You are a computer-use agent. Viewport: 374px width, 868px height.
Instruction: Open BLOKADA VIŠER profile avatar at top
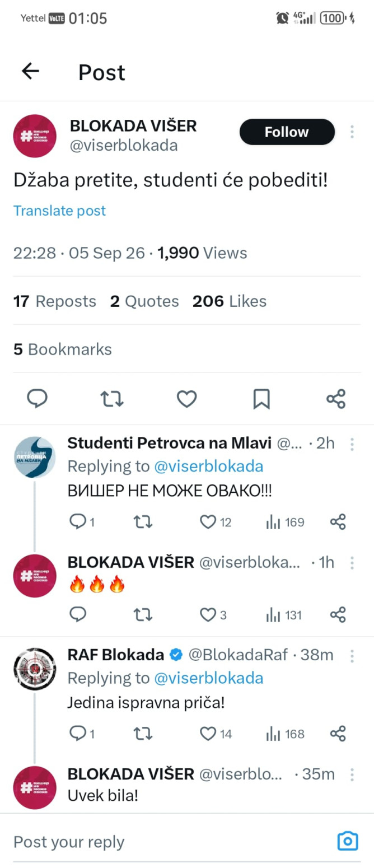(35, 136)
